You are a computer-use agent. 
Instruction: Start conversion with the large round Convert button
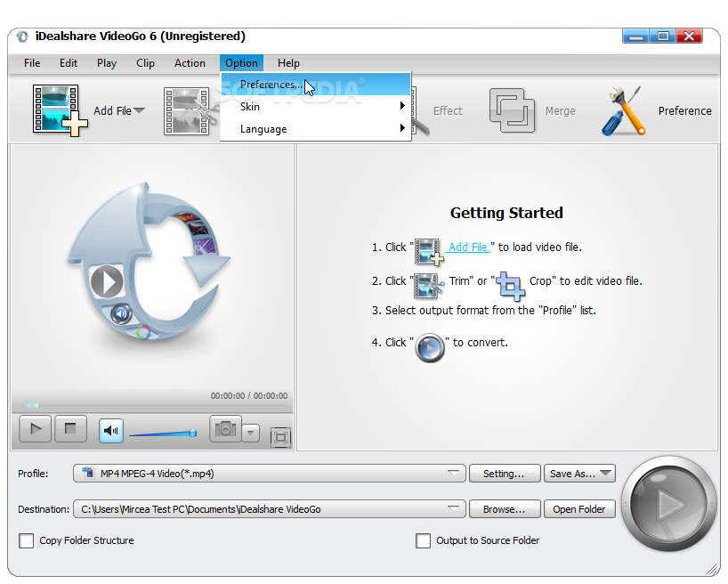click(x=668, y=504)
